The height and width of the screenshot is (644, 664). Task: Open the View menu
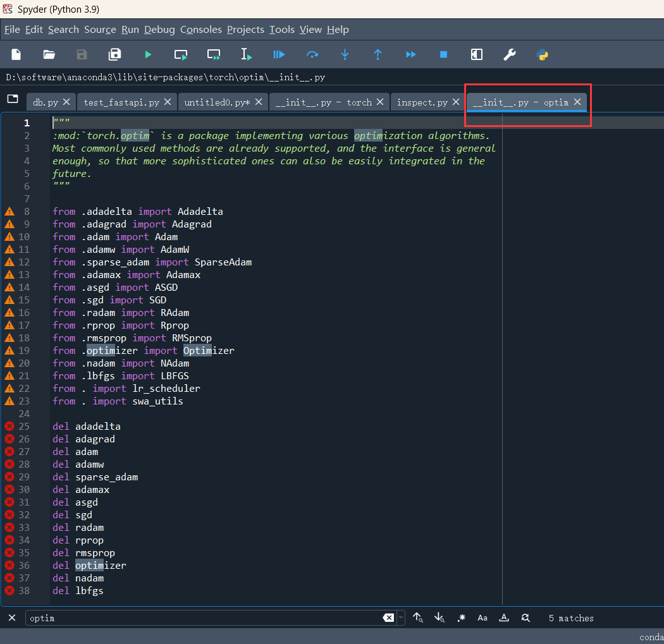click(x=310, y=30)
